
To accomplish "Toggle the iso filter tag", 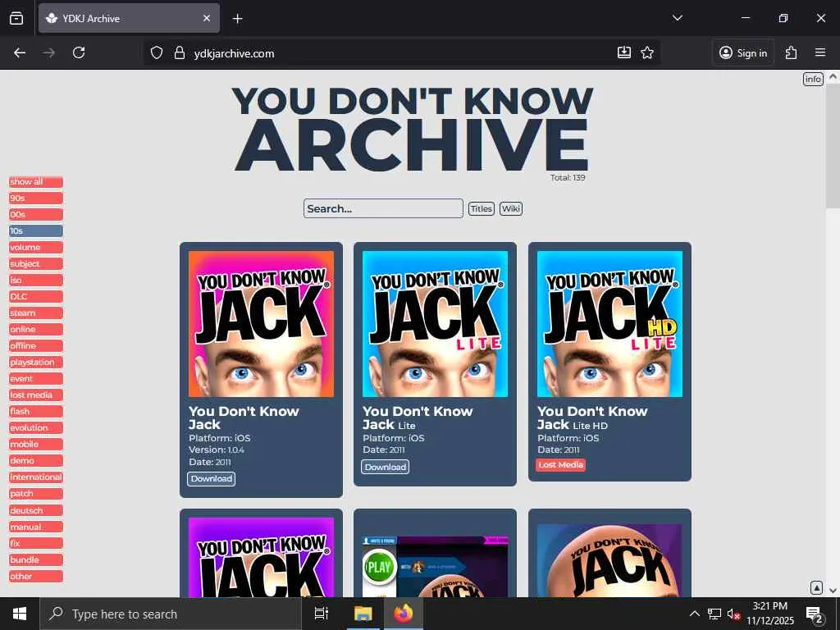I will [x=36, y=281].
